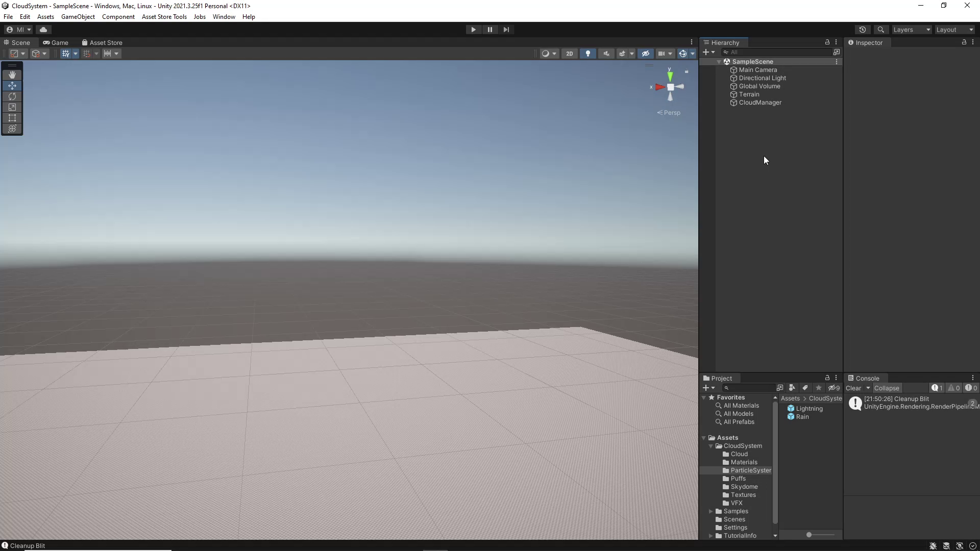Toggle Console warning message filter
The height and width of the screenshot is (551, 980).
point(954,388)
